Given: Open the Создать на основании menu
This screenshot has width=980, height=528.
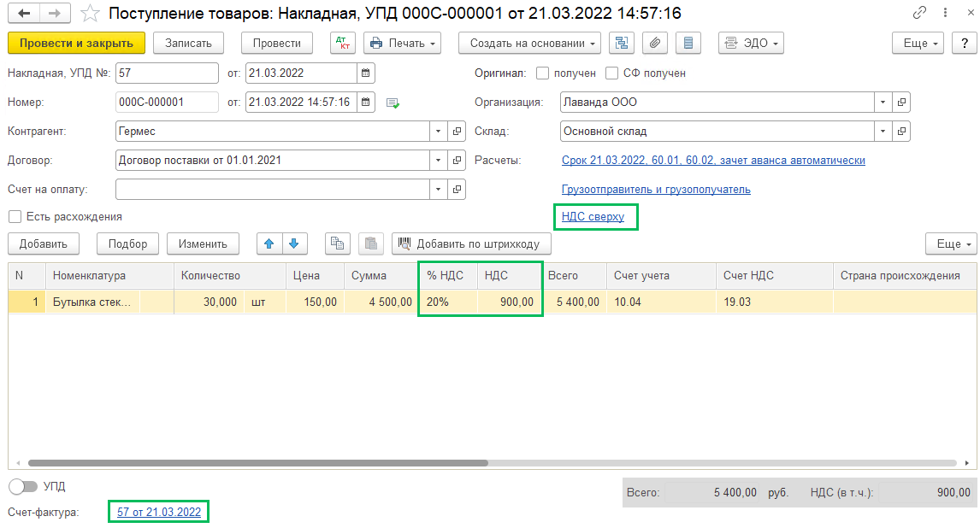Looking at the screenshot, I should (x=529, y=44).
